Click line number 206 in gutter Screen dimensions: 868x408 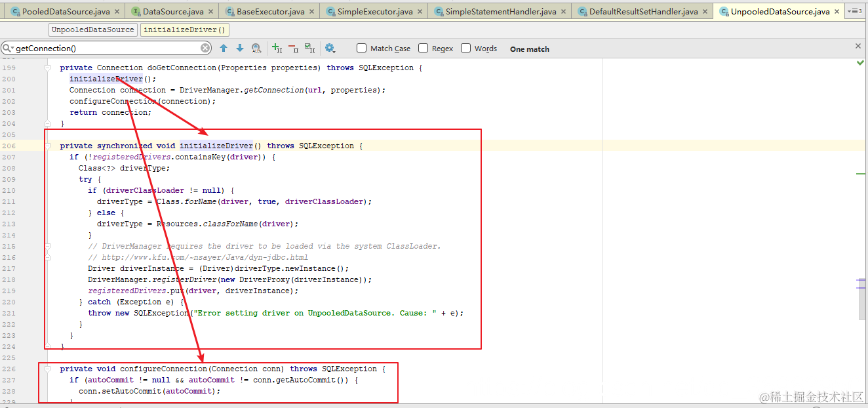(x=9, y=146)
